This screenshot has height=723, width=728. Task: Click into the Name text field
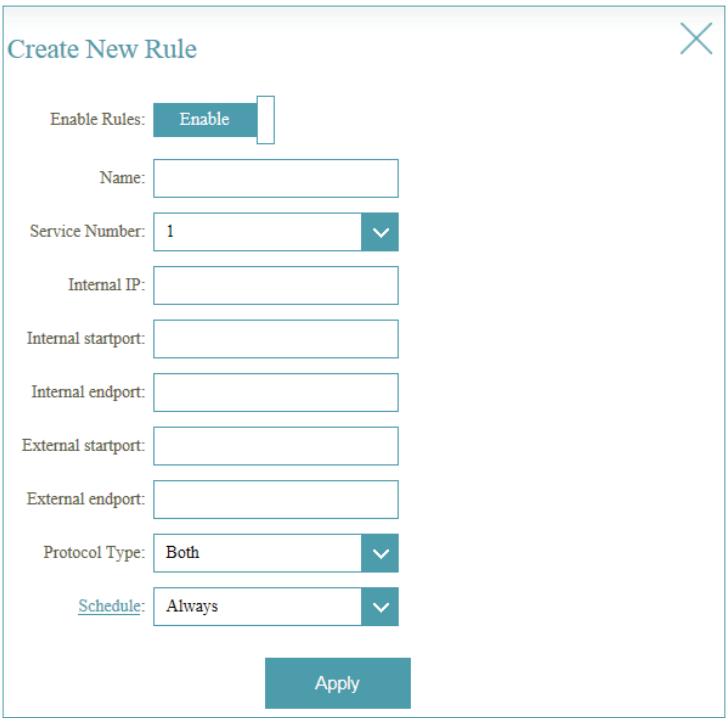click(x=275, y=178)
